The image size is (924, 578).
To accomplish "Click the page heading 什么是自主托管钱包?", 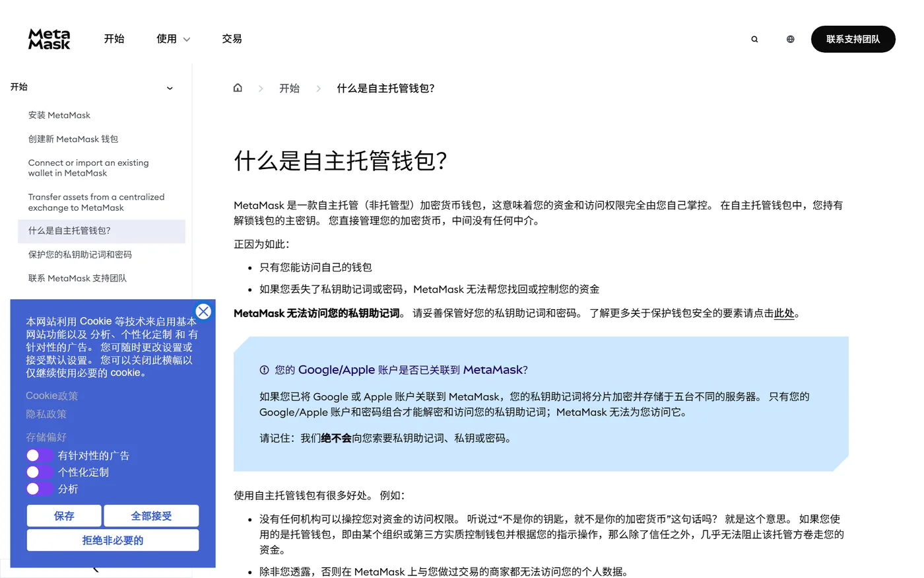I will pyautogui.click(x=341, y=161).
